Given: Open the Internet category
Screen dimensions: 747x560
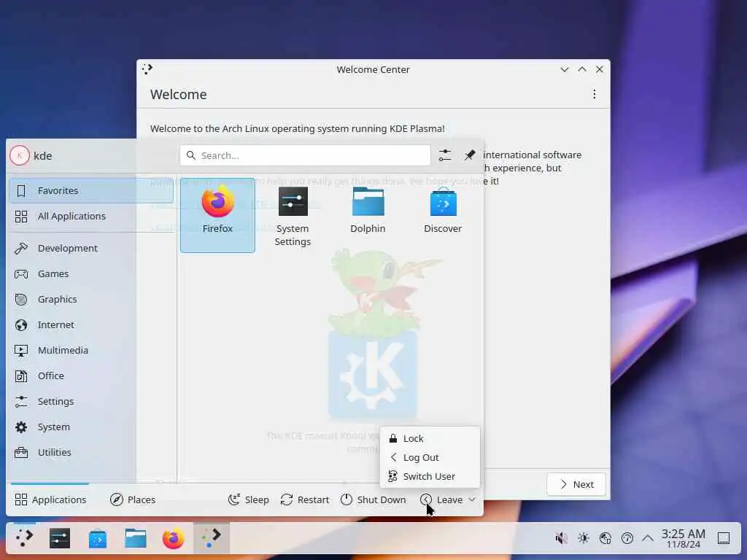Looking at the screenshot, I should (91, 324).
